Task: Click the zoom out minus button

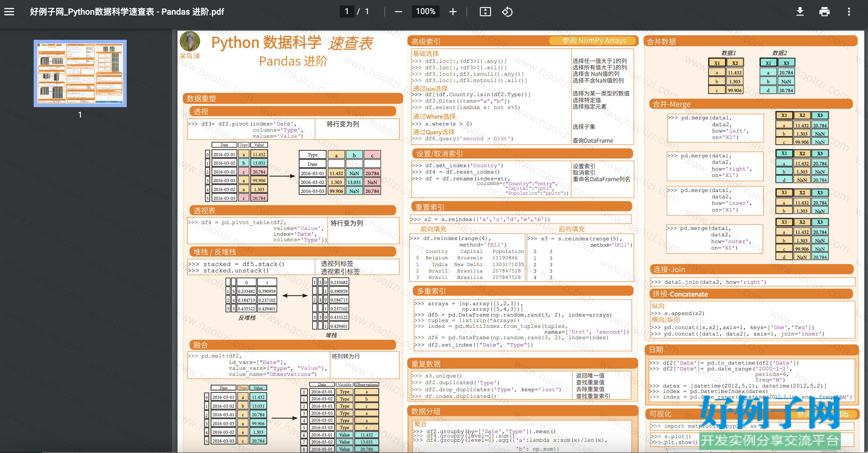Action: click(398, 12)
